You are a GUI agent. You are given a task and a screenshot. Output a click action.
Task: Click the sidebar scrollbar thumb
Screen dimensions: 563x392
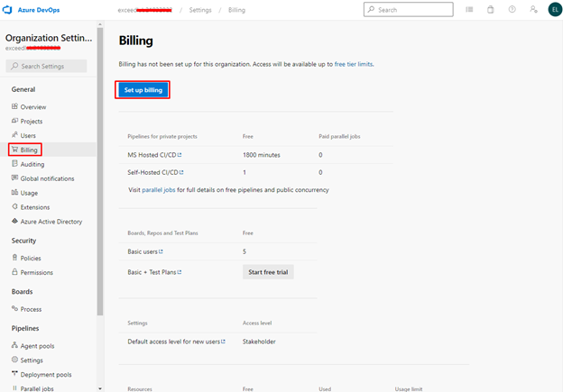point(100,171)
